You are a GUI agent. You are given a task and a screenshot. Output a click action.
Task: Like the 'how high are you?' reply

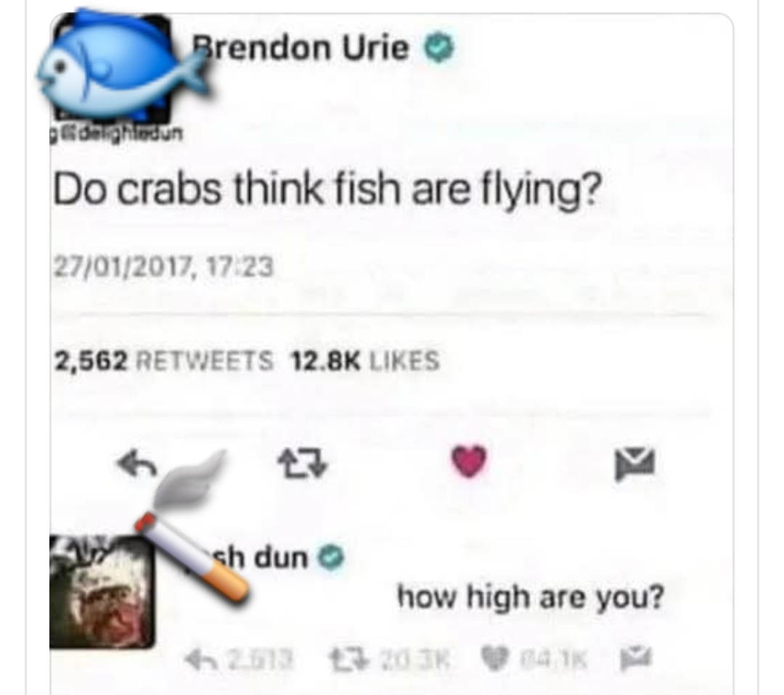496,660
